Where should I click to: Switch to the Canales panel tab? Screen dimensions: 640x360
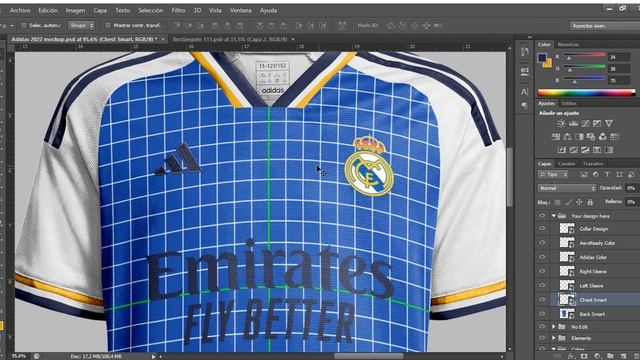(567, 164)
